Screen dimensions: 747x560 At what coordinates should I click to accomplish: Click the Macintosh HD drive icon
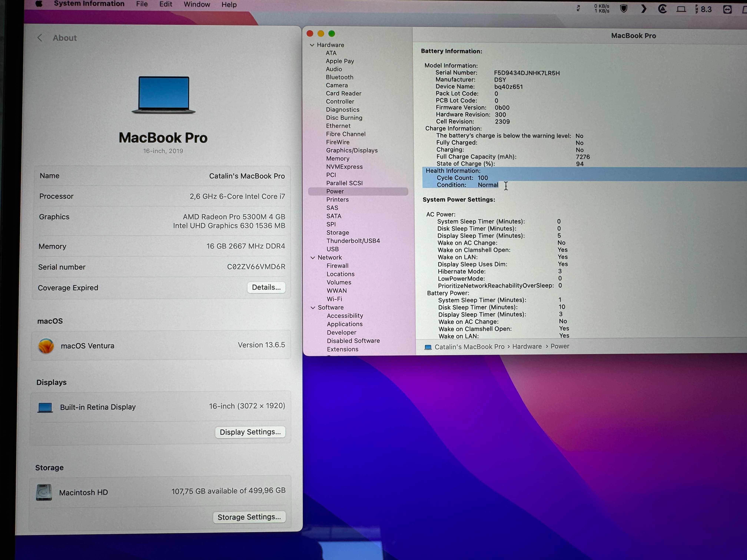[x=44, y=492]
